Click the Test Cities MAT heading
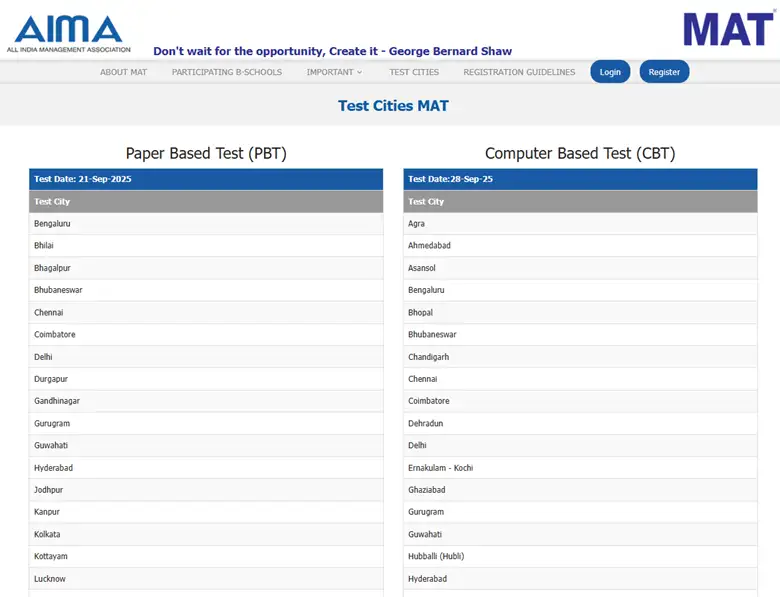Viewport: 780px width, 597px height. click(393, 105)
